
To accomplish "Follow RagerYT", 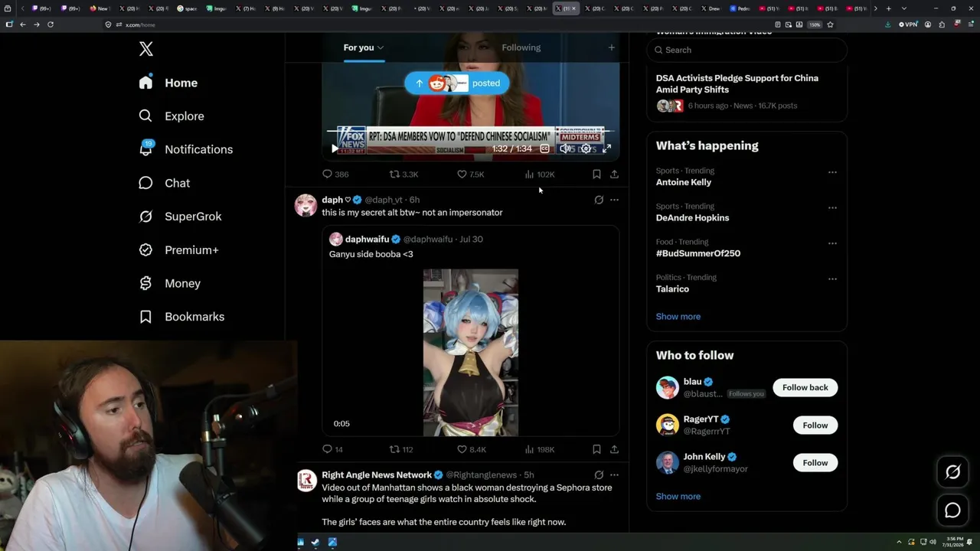I will (x=815, y=425).
